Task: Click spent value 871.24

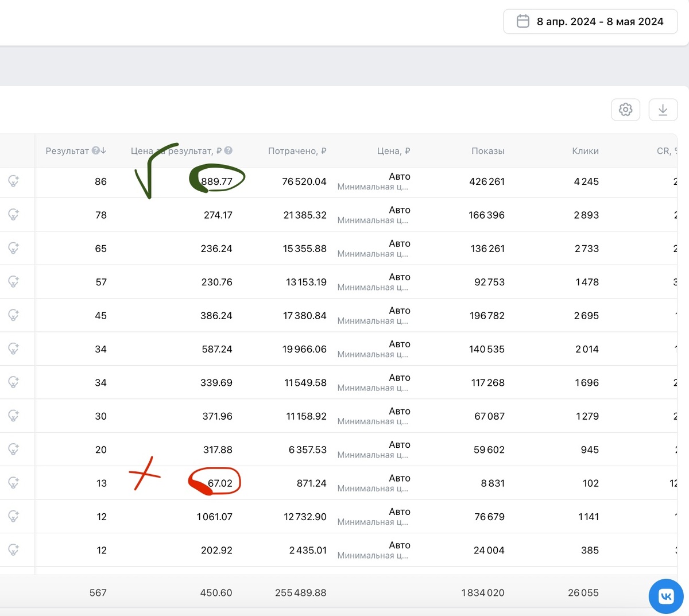Action: [x=312, y=483]
